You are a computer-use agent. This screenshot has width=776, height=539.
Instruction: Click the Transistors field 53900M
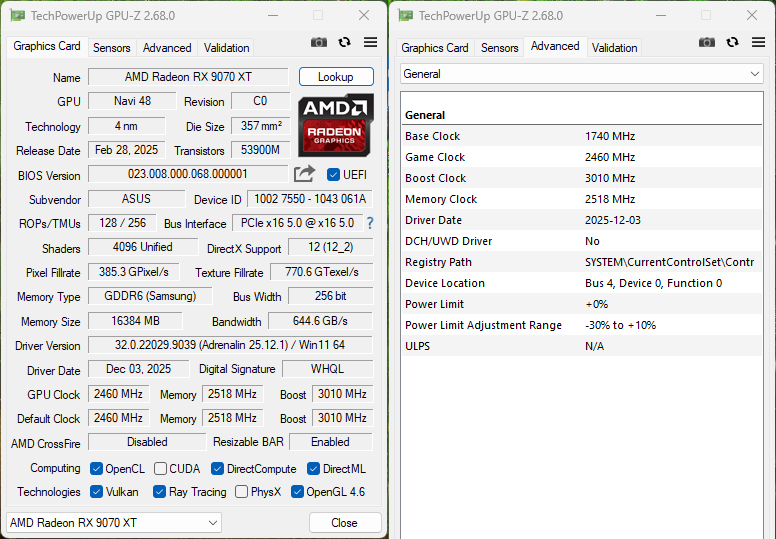261,150
